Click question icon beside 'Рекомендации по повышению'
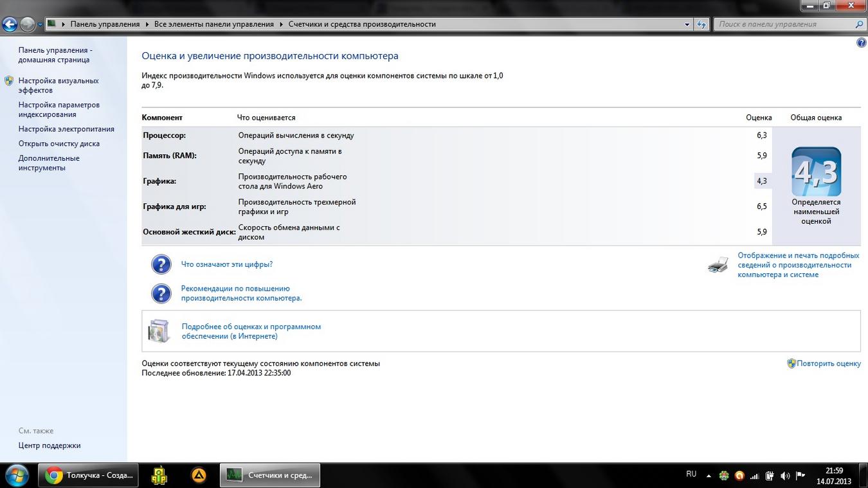The height and width of the screenshot is (488, 868). (161, 293)
